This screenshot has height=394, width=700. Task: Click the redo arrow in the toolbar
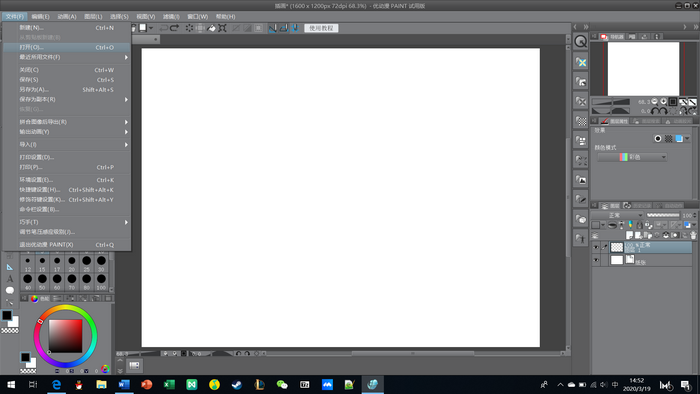[x=175, y=28]
